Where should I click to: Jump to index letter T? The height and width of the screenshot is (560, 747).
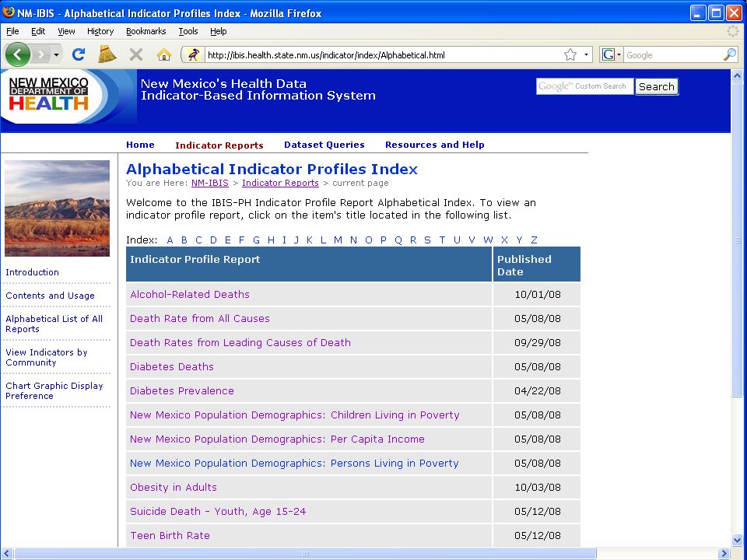pyautogui.click(x=442, y=240)
